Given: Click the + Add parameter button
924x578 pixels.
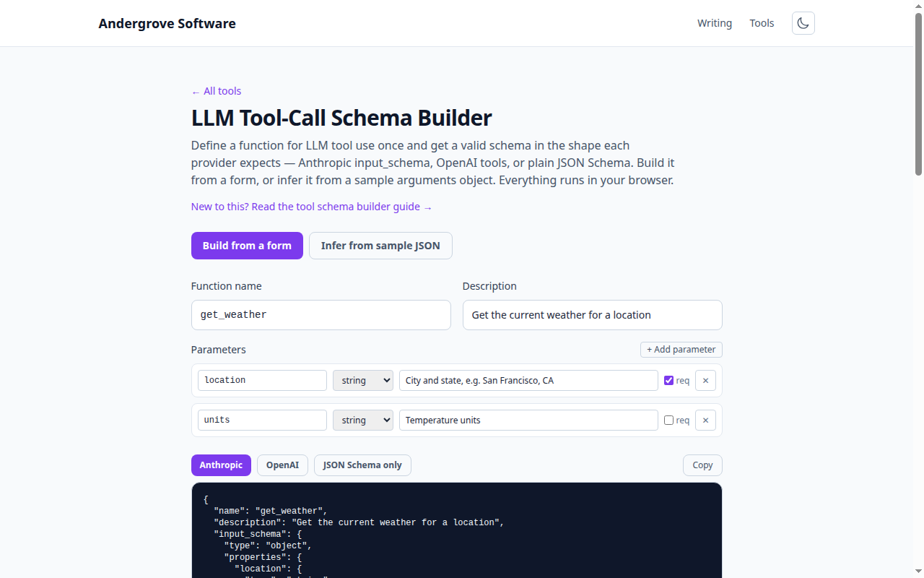Looking at the screenshot, I should (681, 350).
